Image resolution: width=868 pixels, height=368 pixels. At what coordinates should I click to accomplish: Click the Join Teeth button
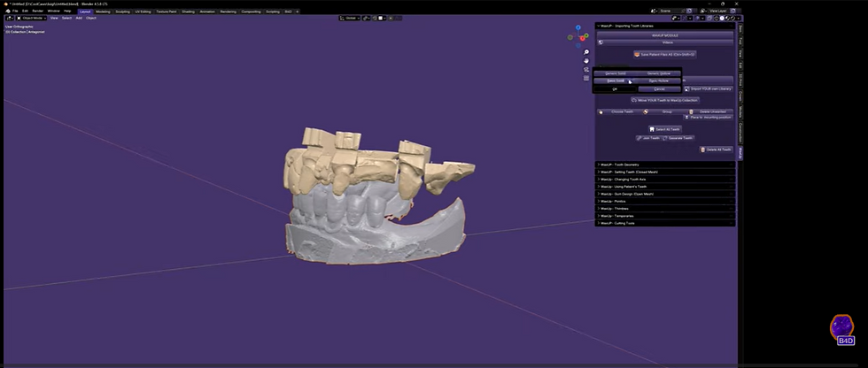(x=648, y=138)
